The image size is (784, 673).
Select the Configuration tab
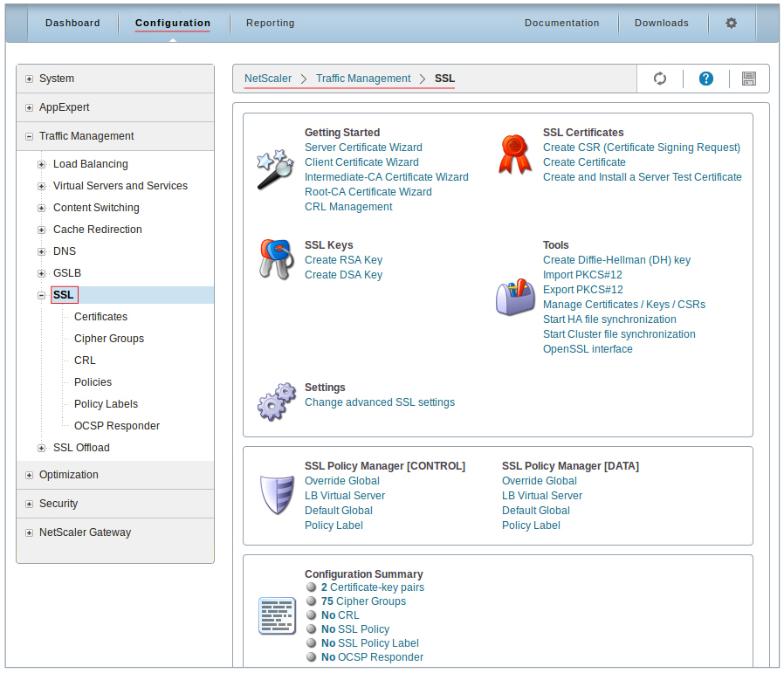[x=173, y=23]
